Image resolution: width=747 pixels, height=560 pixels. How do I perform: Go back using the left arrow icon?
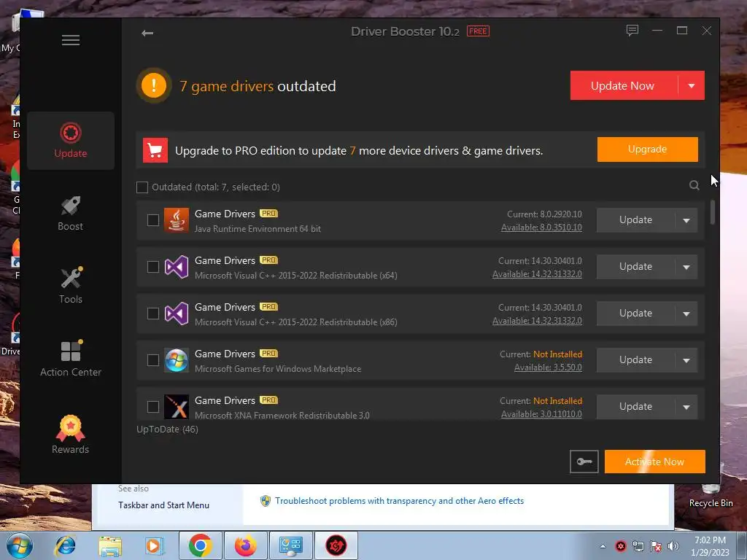(x=147, y=33)
